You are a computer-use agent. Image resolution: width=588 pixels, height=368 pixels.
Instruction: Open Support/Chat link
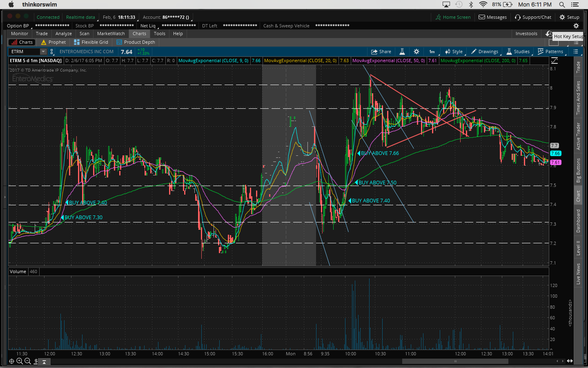(533, 17)
